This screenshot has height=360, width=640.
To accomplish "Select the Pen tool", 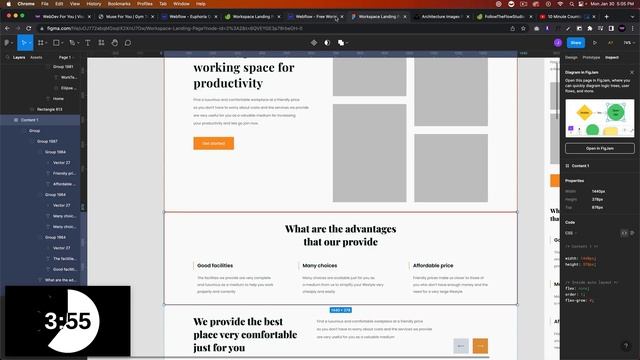I will click(x=72, y=43).
